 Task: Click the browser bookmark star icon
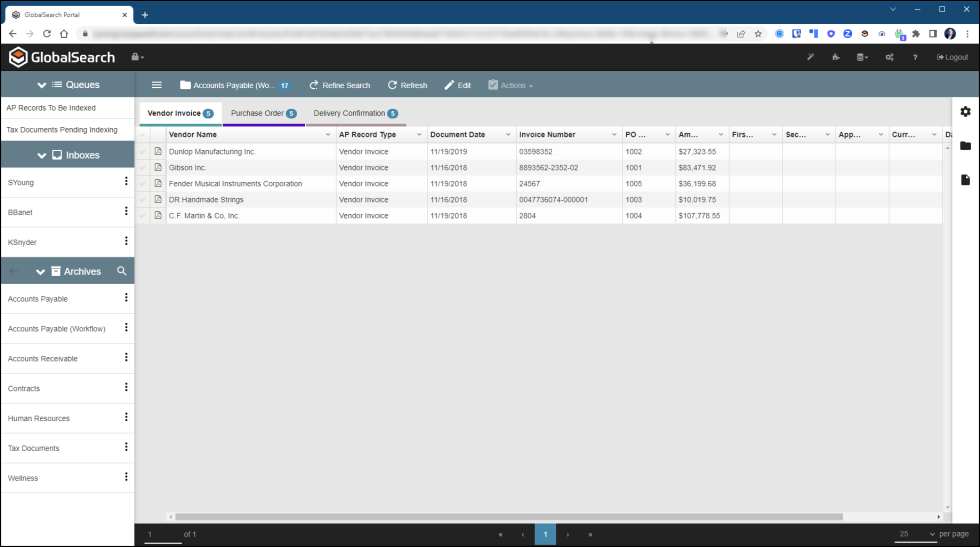click(758, 34)
